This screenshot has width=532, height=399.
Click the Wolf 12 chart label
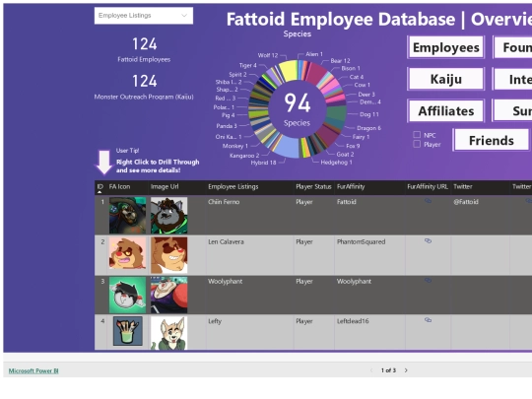point(268,55)
